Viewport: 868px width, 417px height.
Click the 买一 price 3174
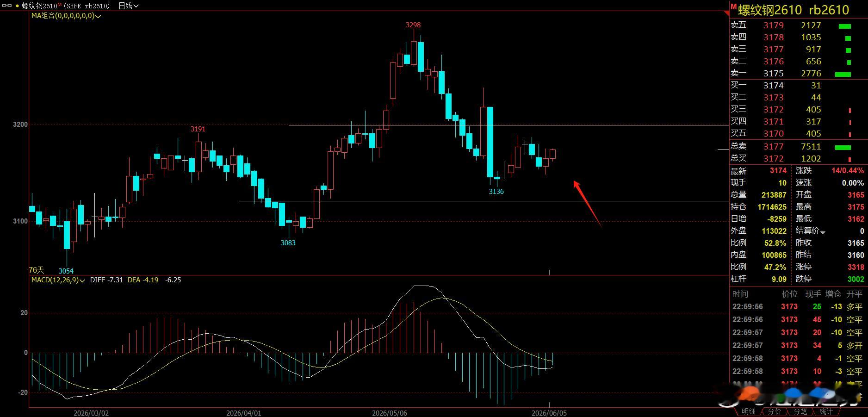[774, 86]
